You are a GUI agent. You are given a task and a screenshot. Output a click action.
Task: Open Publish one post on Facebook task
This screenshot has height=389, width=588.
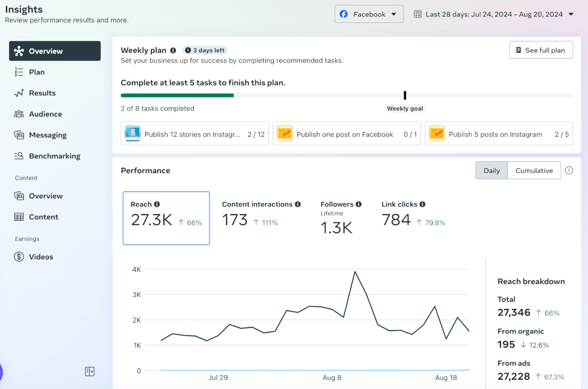pos(346,133)
